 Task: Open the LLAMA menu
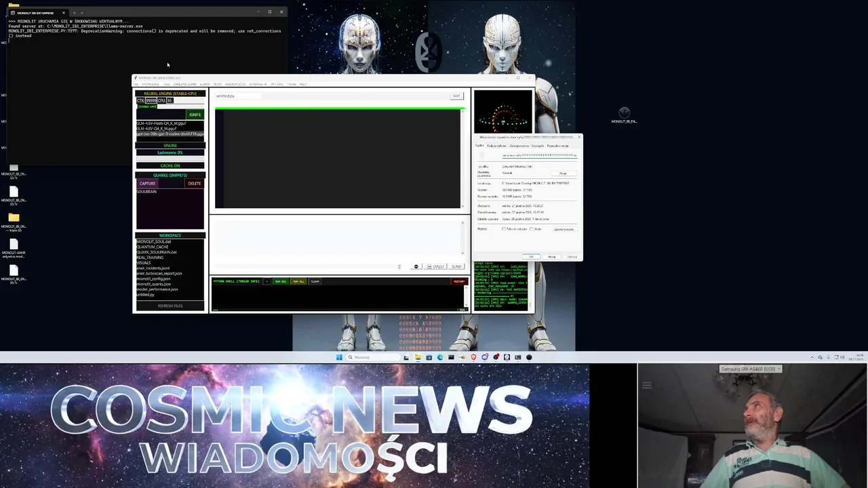(205, 84)
